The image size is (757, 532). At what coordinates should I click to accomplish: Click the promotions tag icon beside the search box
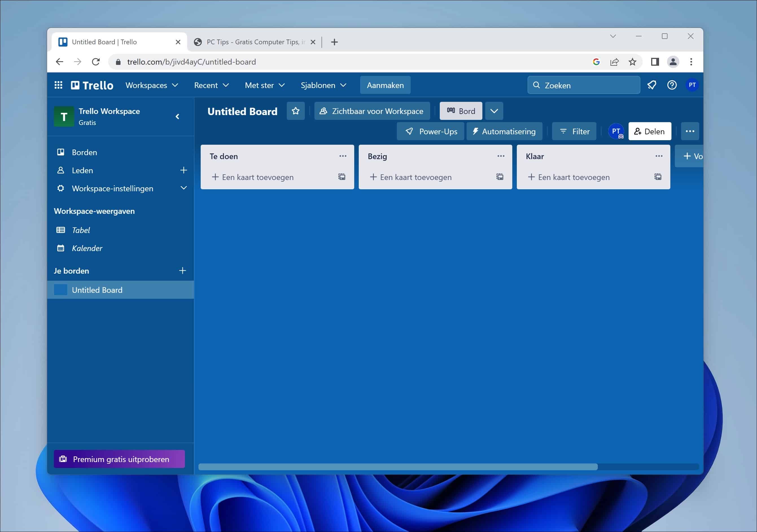(651, 85)
